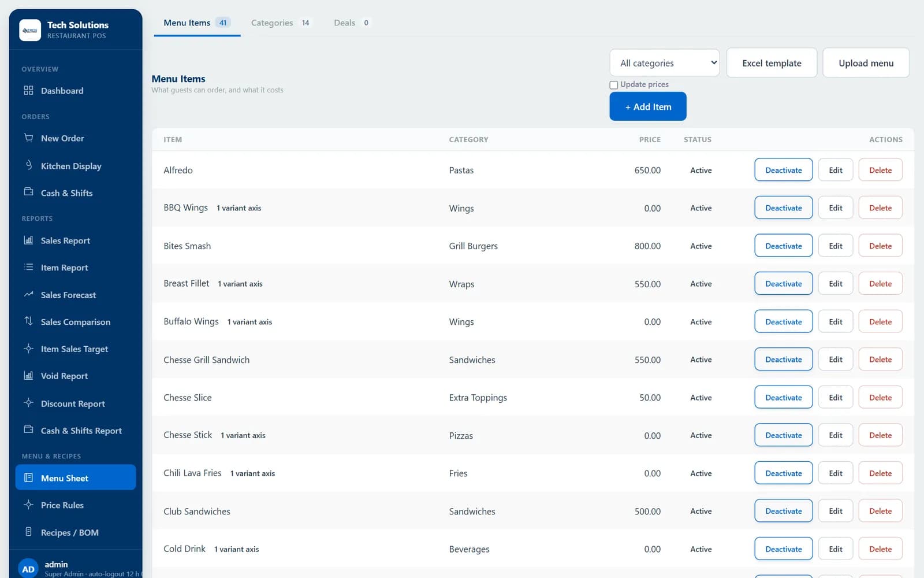Click the Excel template button
Screen dimensions: 924x578
pos(772,63)
